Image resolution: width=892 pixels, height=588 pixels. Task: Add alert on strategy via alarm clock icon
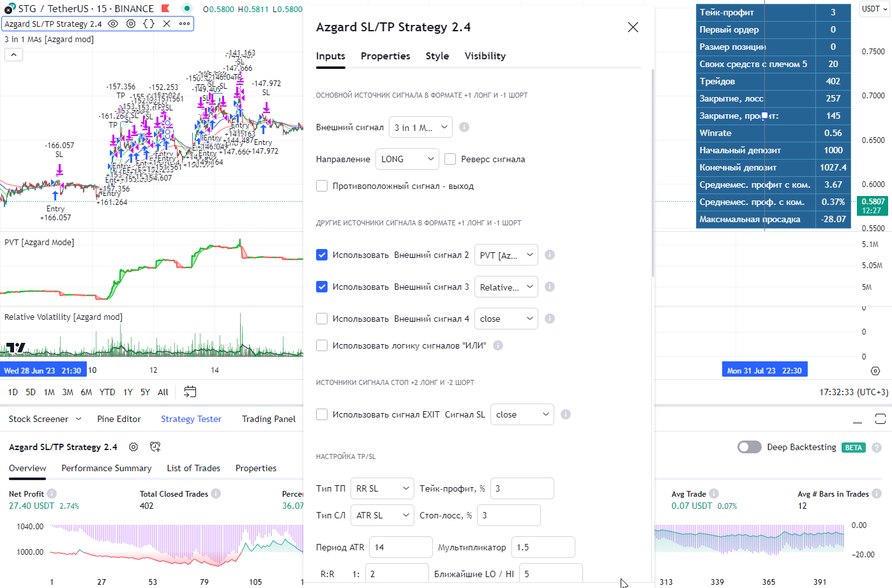tap(155, 447)
